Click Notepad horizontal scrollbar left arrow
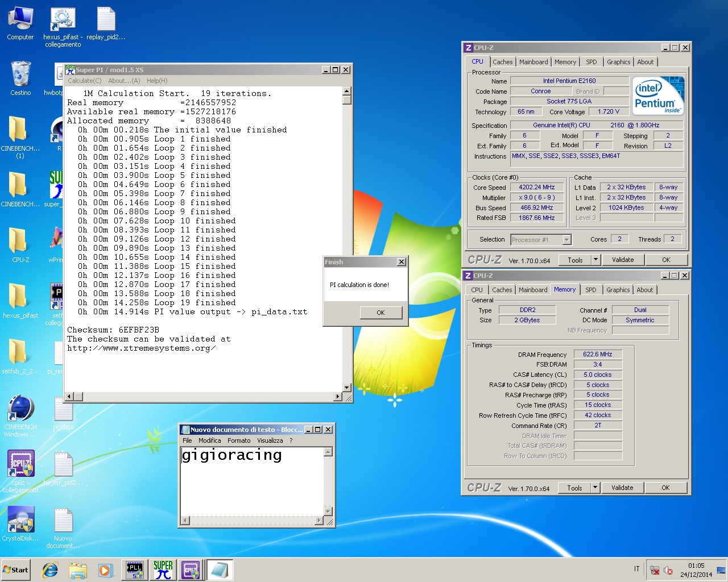728x582 pixels. click(185, 521)
